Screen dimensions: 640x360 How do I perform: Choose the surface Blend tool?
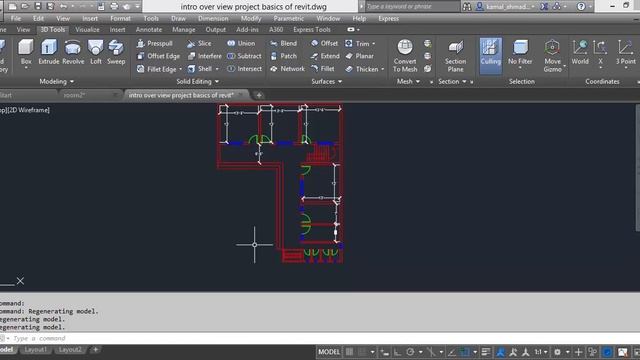283,43
